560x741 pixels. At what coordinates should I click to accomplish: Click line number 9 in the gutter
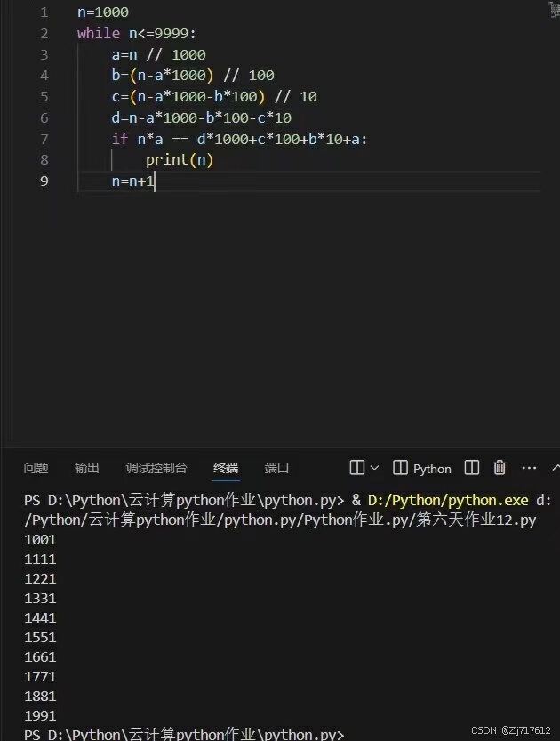coord(44,181)
